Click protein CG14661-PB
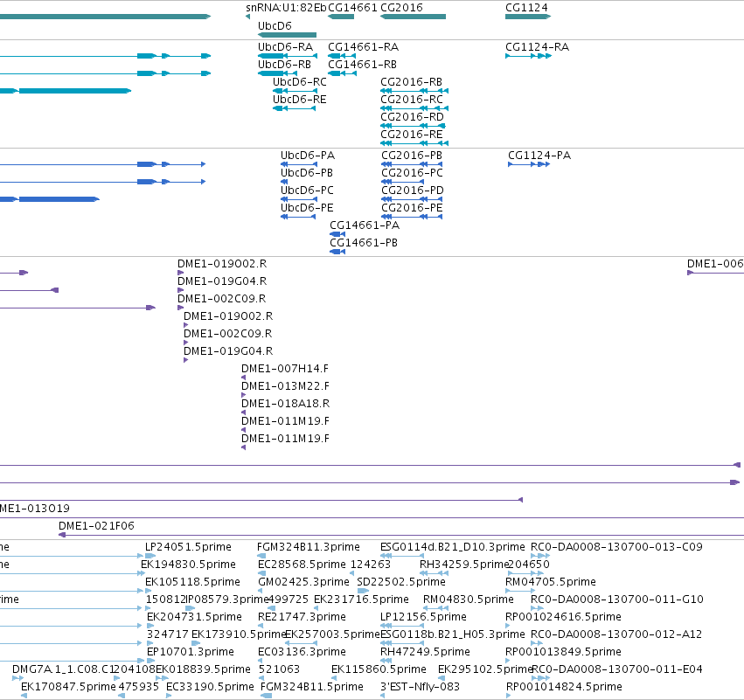The width and height of the screenshot is (744, 700). coord(364,243)
